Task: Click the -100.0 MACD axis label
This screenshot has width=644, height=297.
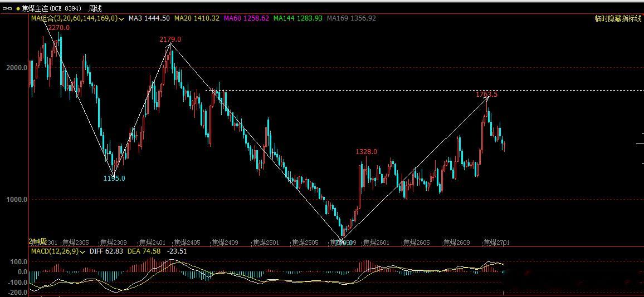Action: pos(17,283)
